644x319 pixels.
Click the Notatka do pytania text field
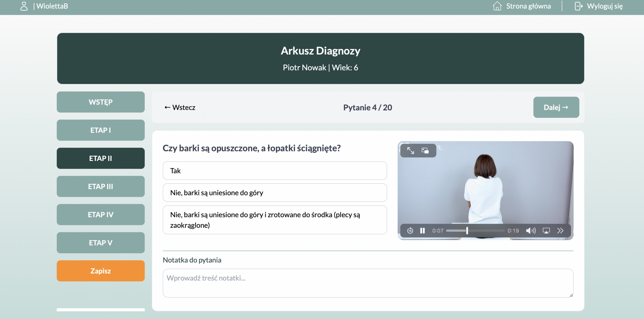(x=368, y=283)
